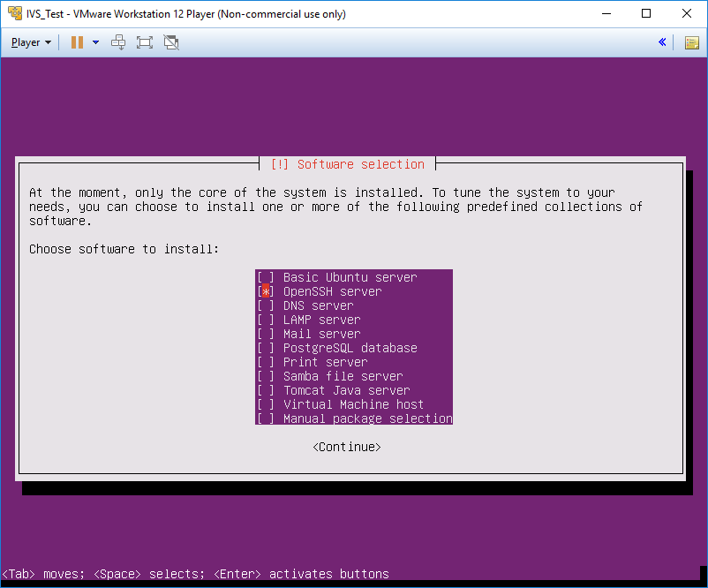
Task: Click the VMware Player title bar icon
Action: point(15,13)
